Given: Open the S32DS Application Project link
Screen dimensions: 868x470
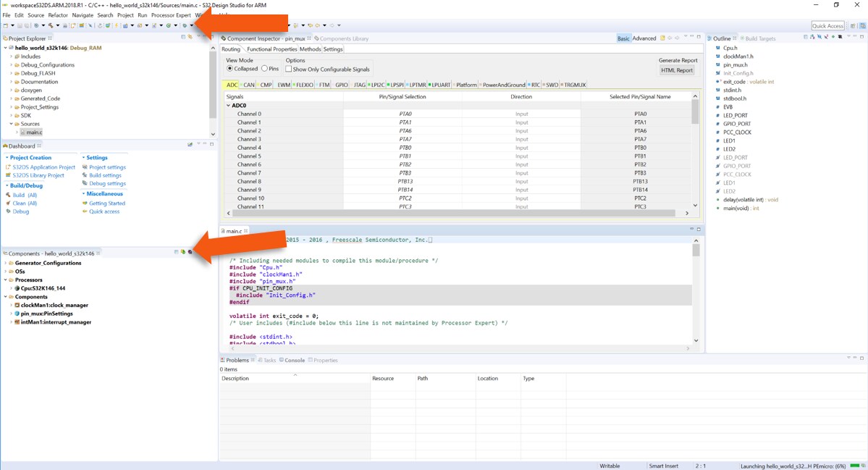Looking at the screenshot, I should 43,167.
